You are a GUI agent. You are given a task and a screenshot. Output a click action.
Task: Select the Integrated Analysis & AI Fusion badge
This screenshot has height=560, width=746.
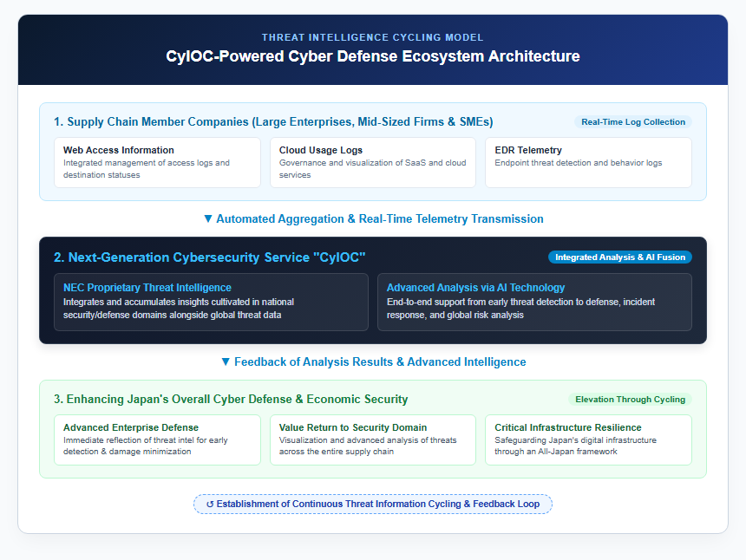pos(620,257)
